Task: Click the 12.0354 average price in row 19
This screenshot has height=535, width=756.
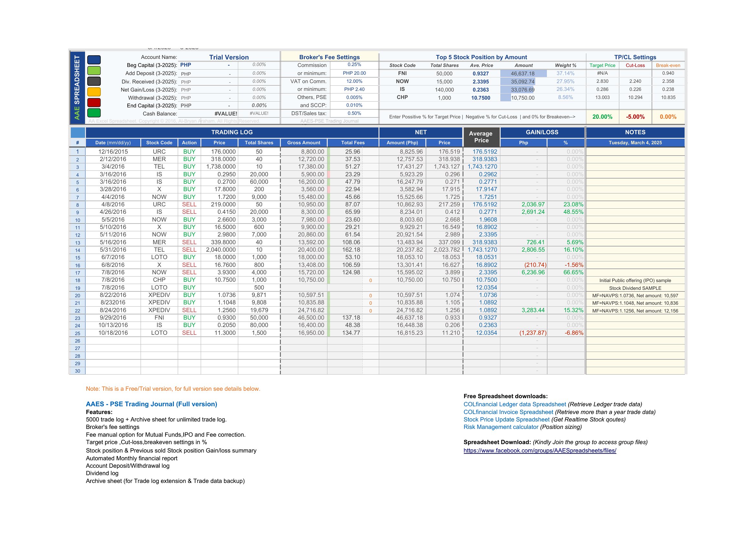Action: click(481, 288)
